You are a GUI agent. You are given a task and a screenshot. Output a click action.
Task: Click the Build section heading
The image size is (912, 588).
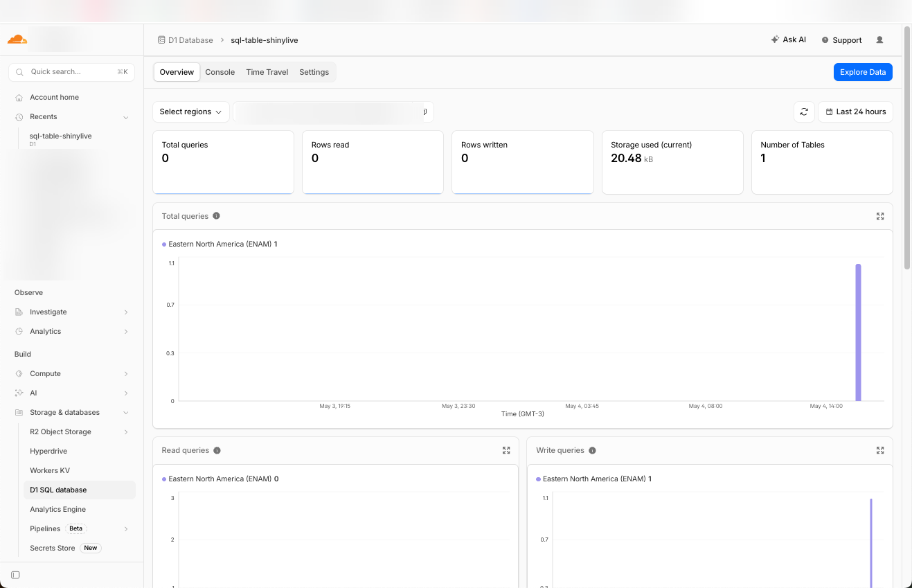[x=23, y=354]
